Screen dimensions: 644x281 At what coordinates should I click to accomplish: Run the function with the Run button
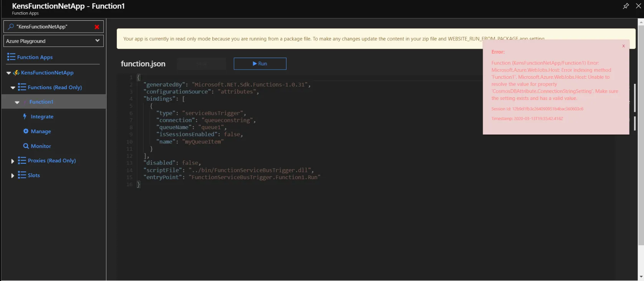260,63
